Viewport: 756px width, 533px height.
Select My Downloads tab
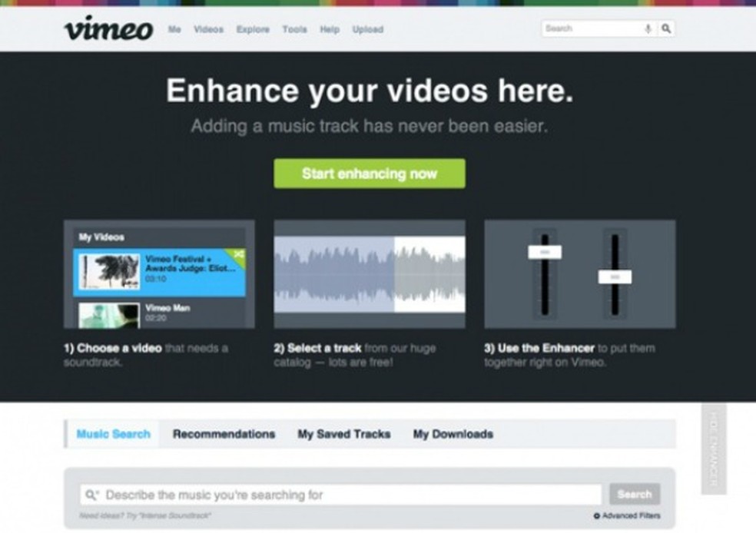[x=454, y=434]
